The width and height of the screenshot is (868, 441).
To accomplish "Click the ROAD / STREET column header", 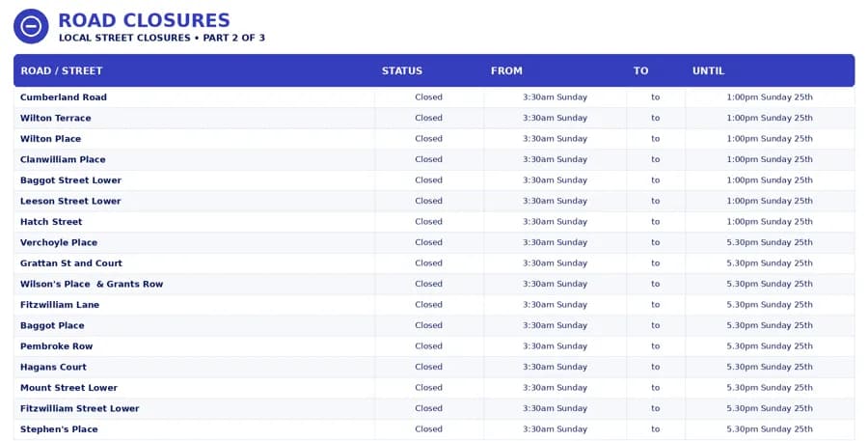I will click(62, 70).
